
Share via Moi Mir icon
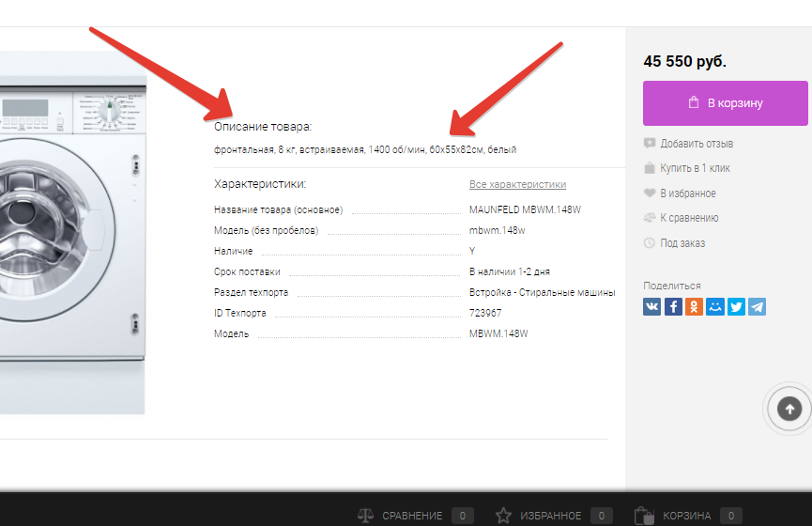click(715, 307)
